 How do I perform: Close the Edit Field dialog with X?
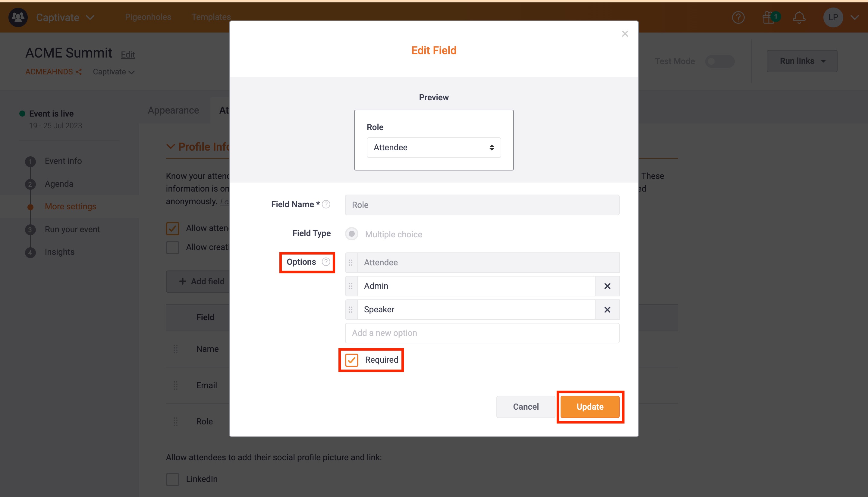(625, 34)
